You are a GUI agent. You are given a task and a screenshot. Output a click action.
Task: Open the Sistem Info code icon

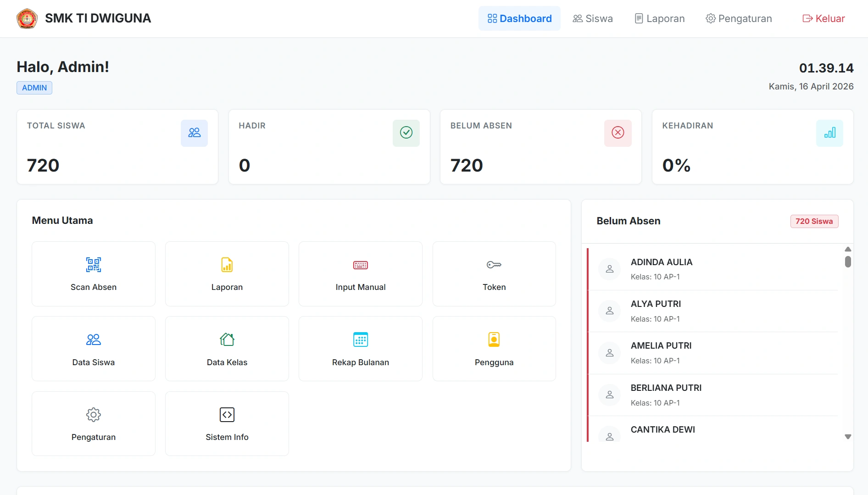(227, 415)
